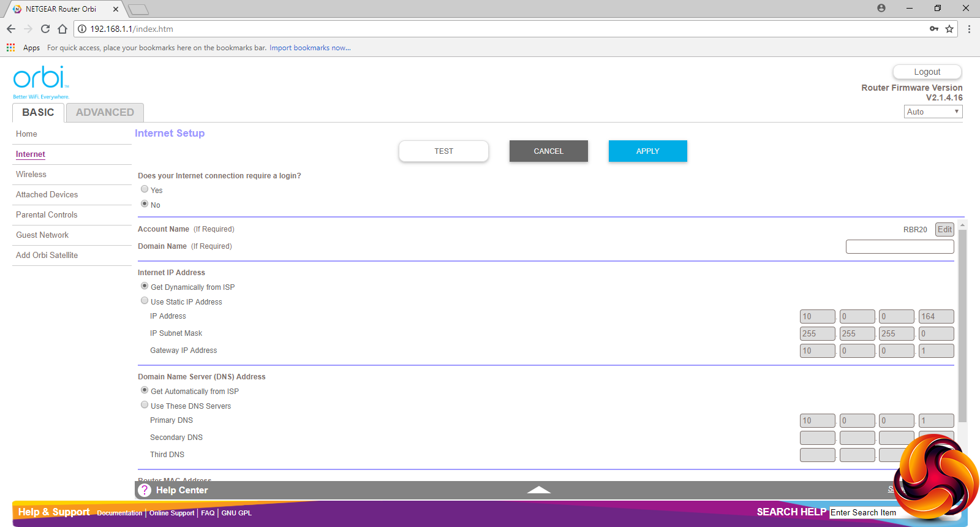This screenshot has width=980, height=527.
Task: Click the last octet of IP Address (164)
Action: (937, 316)
